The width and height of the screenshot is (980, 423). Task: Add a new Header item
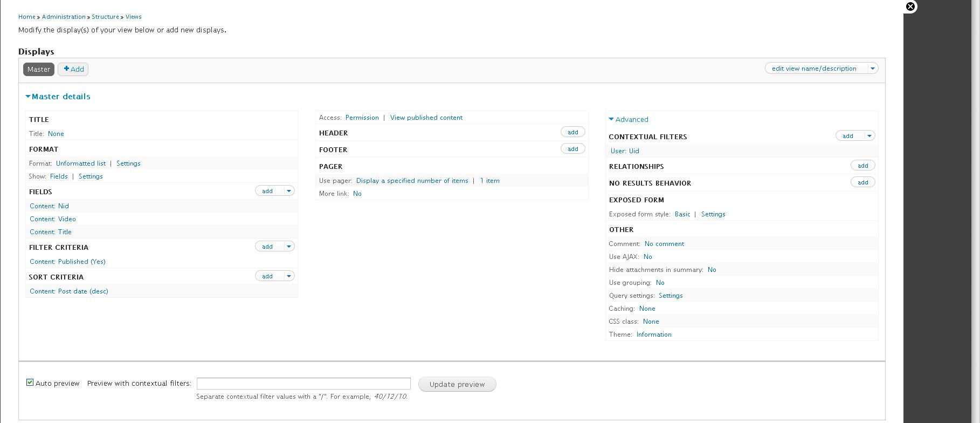(572, 132)
